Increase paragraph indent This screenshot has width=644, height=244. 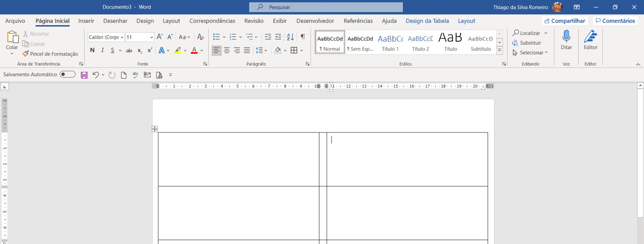tap(278, 37)
